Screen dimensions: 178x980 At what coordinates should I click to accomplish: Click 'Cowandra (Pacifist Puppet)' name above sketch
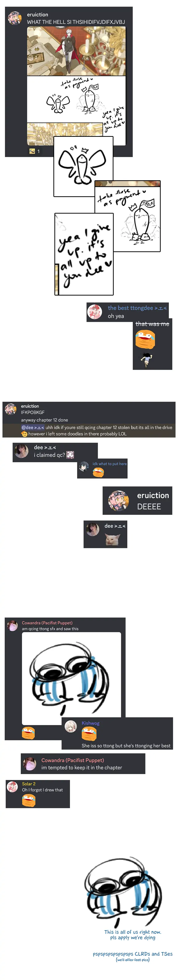47,623
